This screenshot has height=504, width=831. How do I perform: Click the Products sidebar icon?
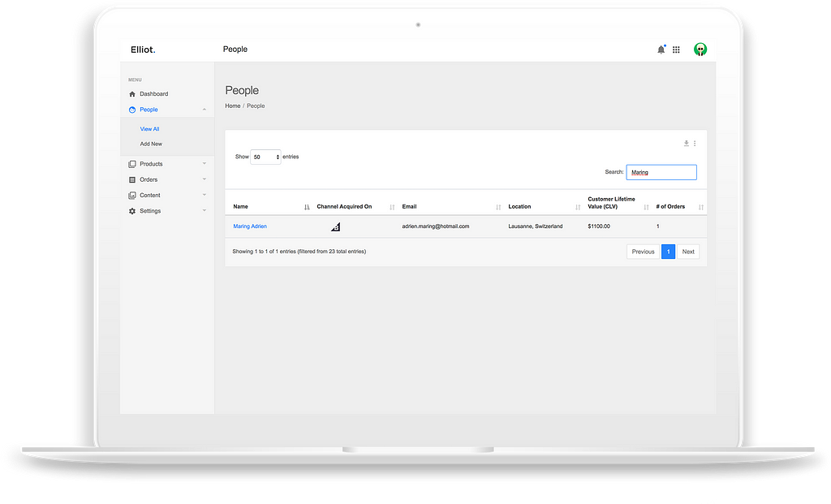click(x=132, y=164)
